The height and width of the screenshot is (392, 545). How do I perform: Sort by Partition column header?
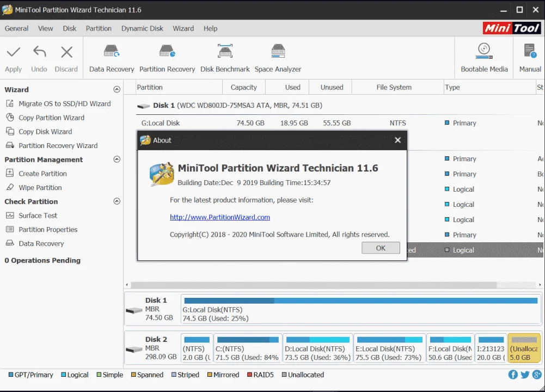pyautogui.click(x=178, y=87)
